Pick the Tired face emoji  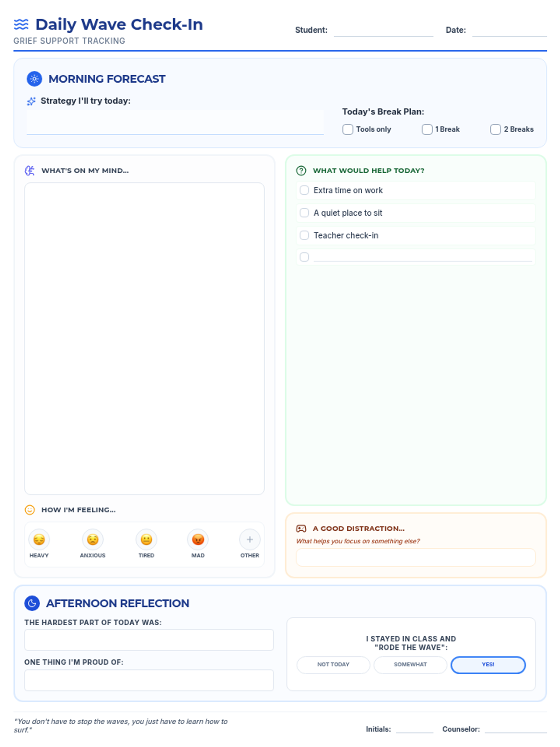pyautogui.click(x=147, y=540)
